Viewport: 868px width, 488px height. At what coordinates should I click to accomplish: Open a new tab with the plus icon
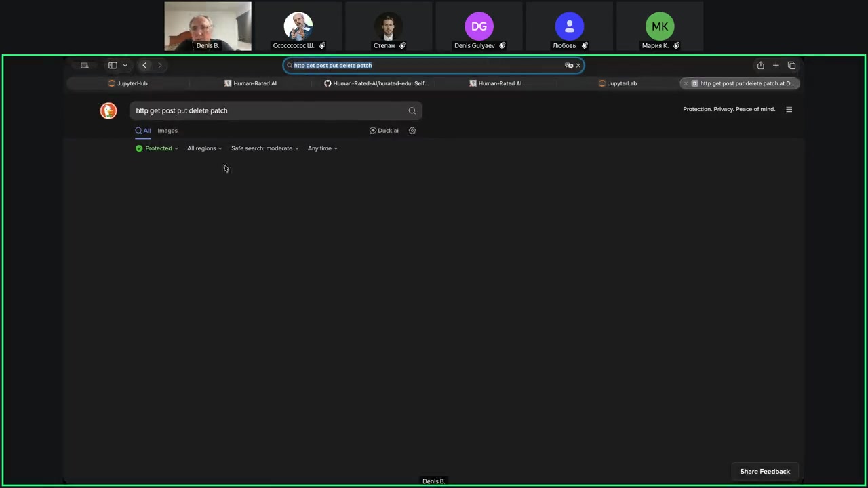point(776,66)
